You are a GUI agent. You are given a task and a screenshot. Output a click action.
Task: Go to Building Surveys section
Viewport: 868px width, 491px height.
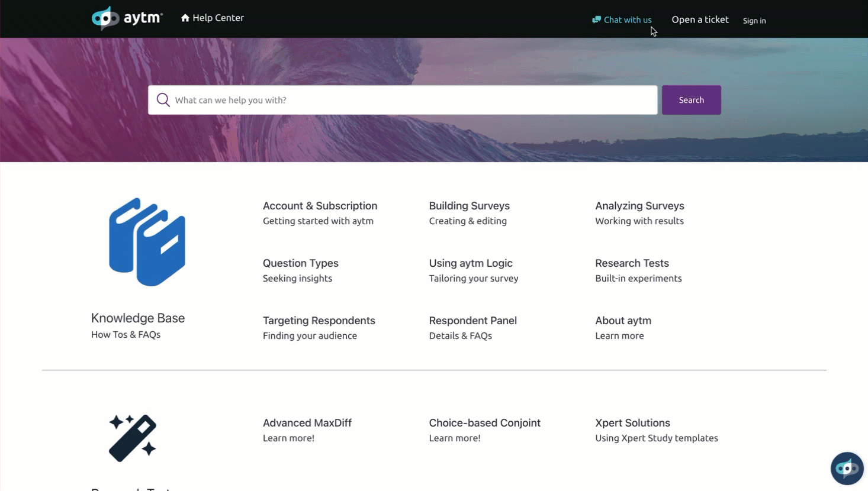click(469, 206)
